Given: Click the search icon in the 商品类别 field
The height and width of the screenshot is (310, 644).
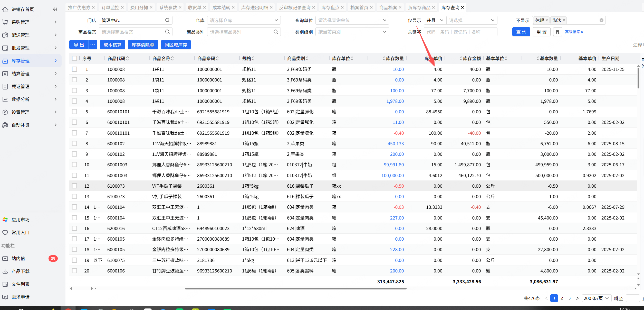Looking at the screenshot, I should (276, 32).
